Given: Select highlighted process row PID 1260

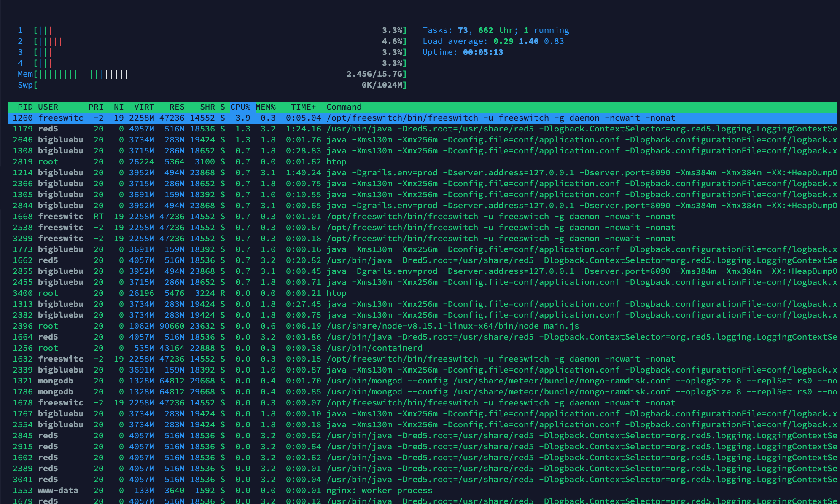Looking at the screenshot, I should coord(423,118).
